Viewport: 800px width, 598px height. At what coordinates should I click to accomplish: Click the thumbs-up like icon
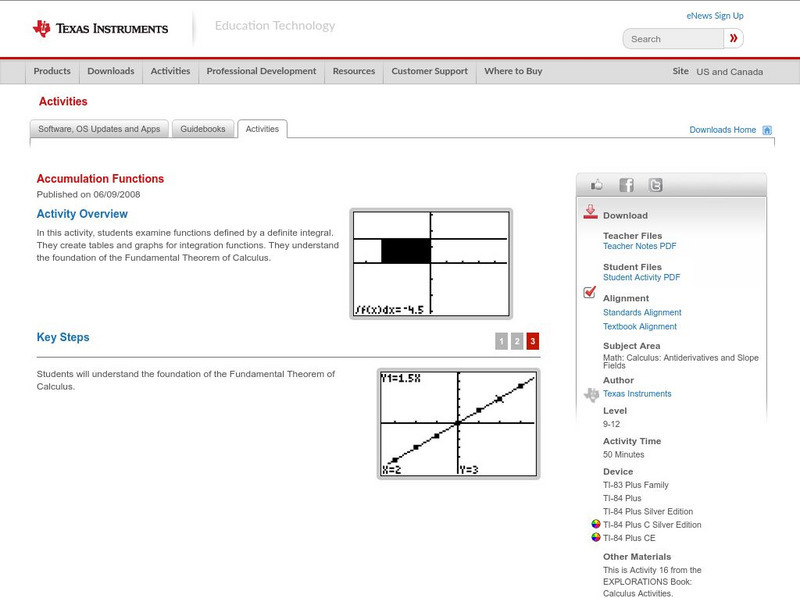(596, 185)
